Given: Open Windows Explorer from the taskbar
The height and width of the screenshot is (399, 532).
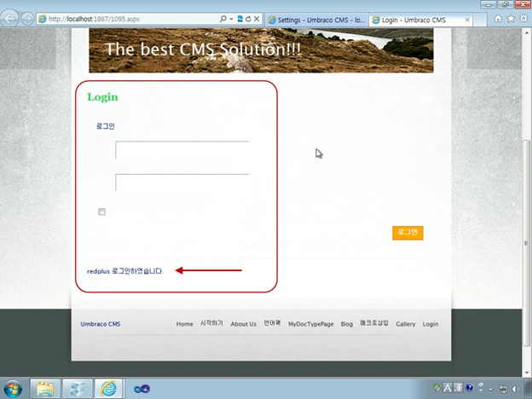Looking at the screenshot, I should pos(45,389).
